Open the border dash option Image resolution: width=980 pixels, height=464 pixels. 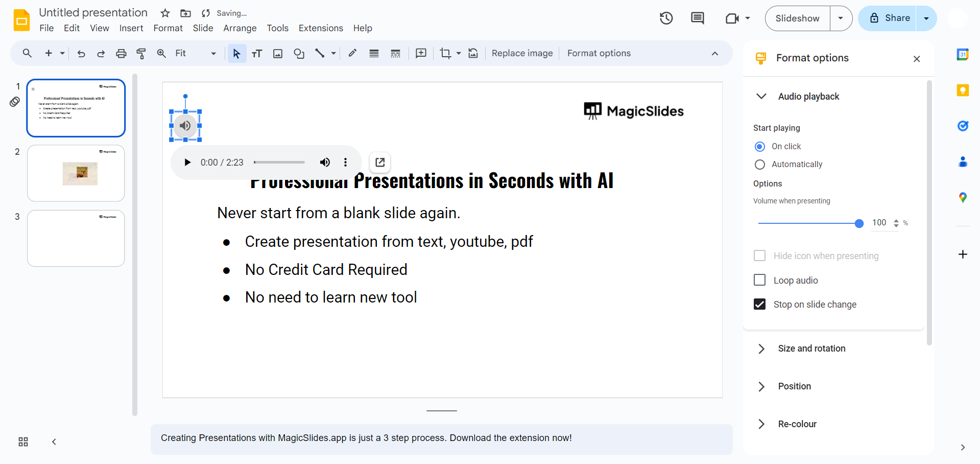395,53
